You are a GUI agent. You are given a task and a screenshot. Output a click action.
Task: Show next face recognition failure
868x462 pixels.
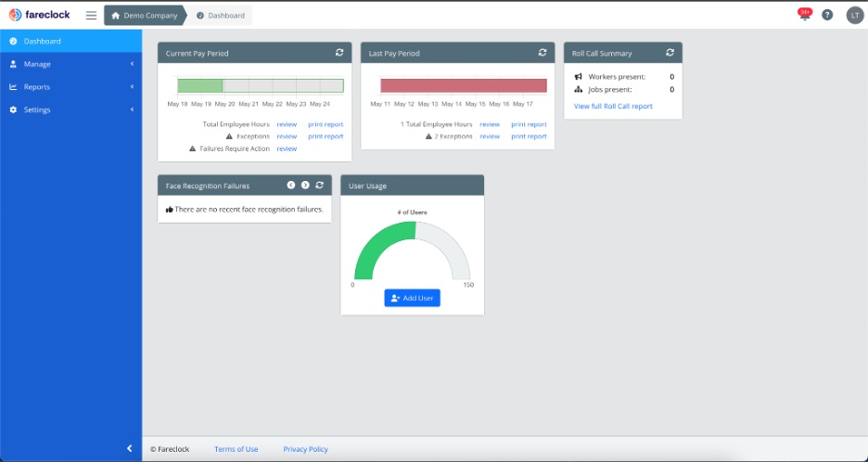[x=305, y=185]
